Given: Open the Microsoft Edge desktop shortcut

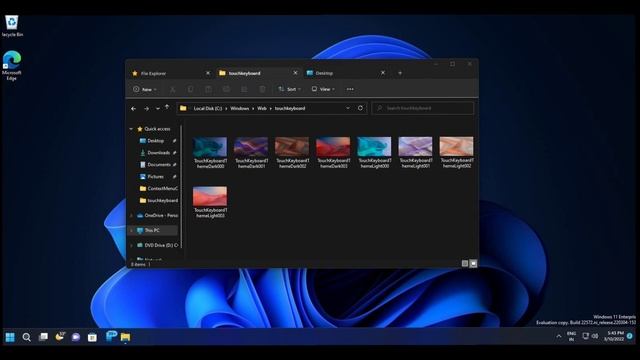Looking at the screenshot, I should point(12,65).
